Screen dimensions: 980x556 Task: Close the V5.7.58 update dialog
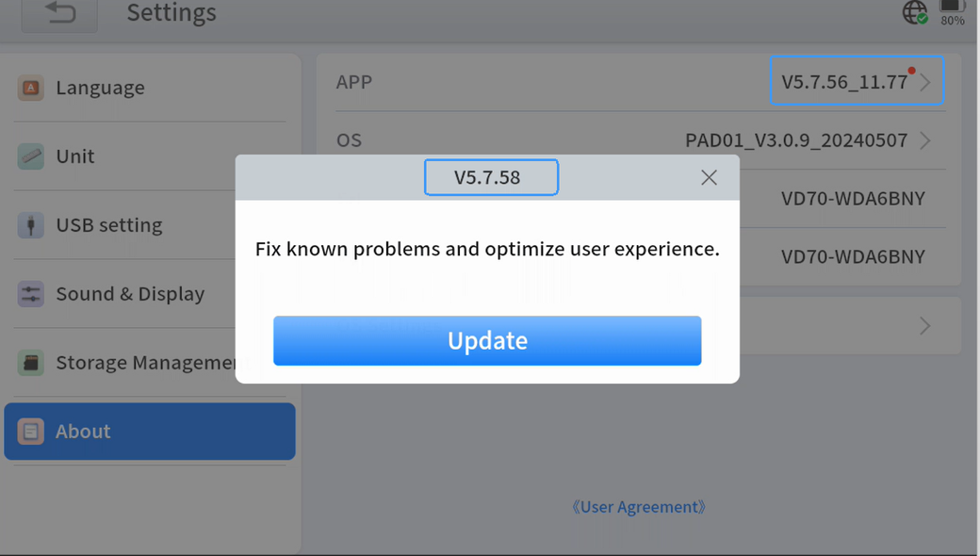click(709, 178)
